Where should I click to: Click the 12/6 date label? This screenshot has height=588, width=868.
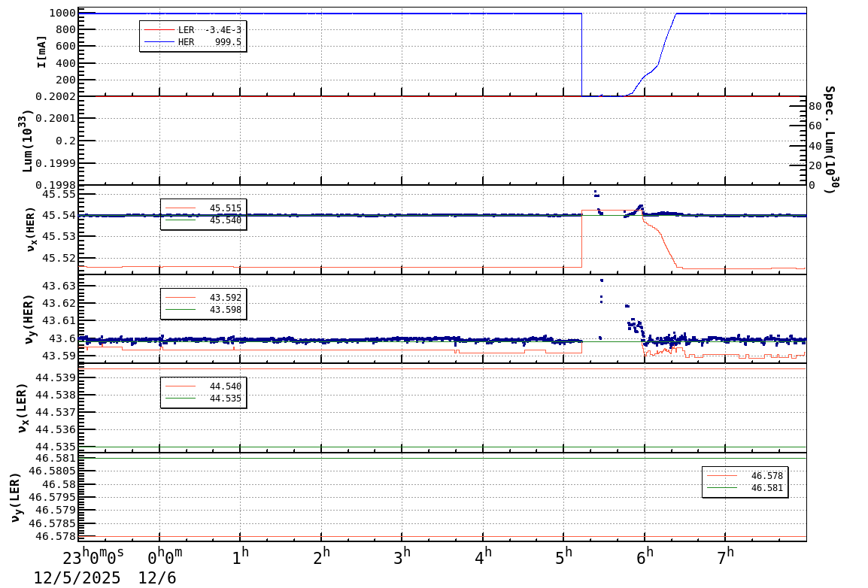(157, 577)
